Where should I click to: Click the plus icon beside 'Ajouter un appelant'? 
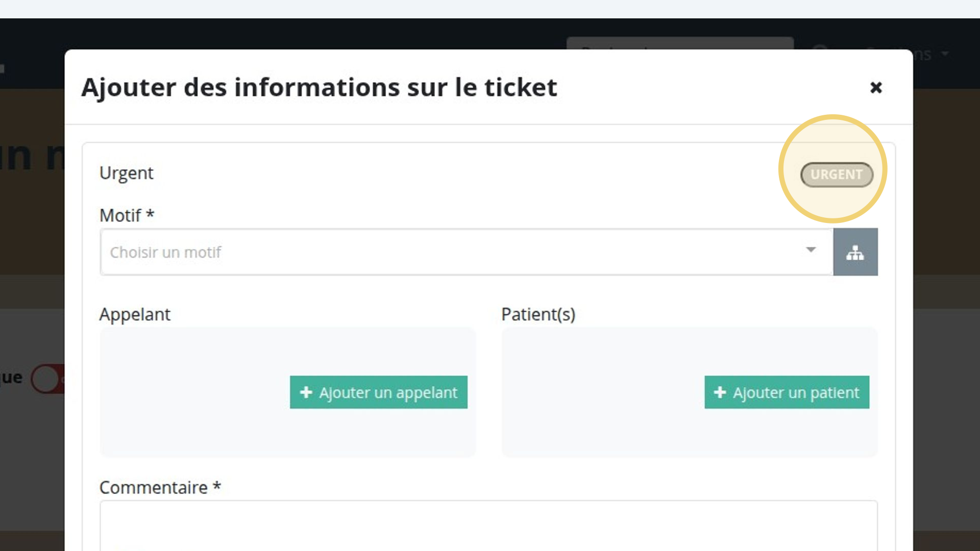click(x=306, y=392)
